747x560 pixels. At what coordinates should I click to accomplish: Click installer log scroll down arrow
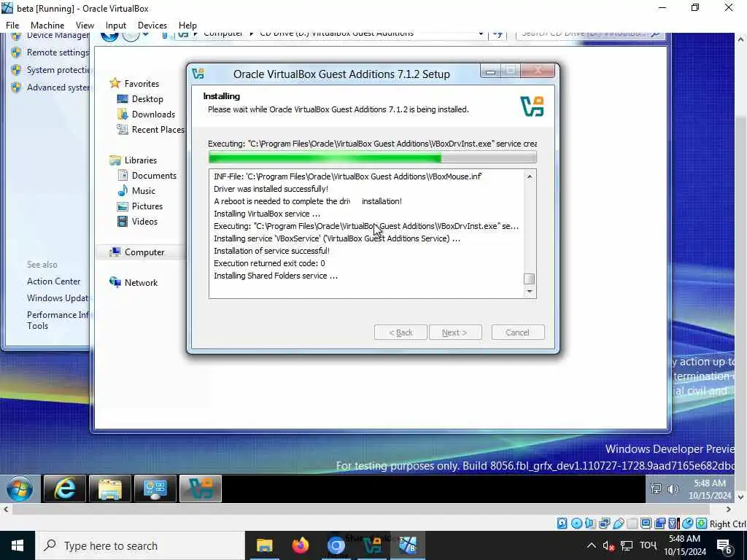pos(529,292)
